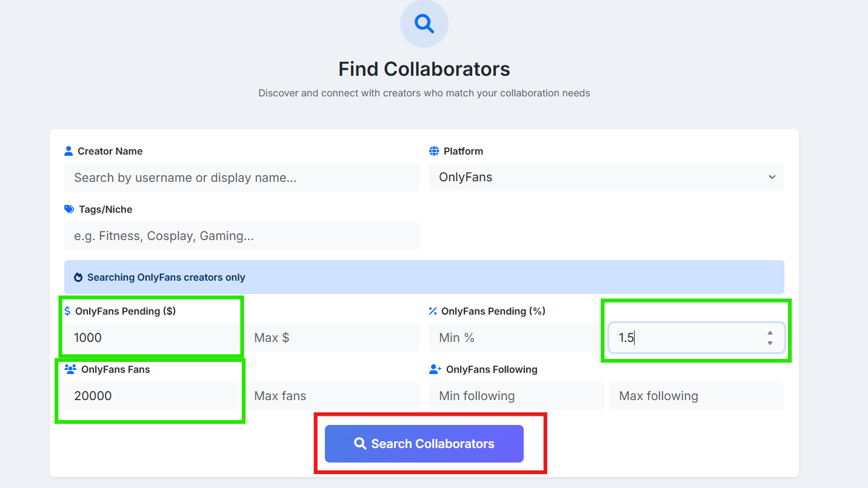Click the tag icon beside Tags/Niche
The height and width of the screenshot is (488, 868).
[x=68, y=209]
